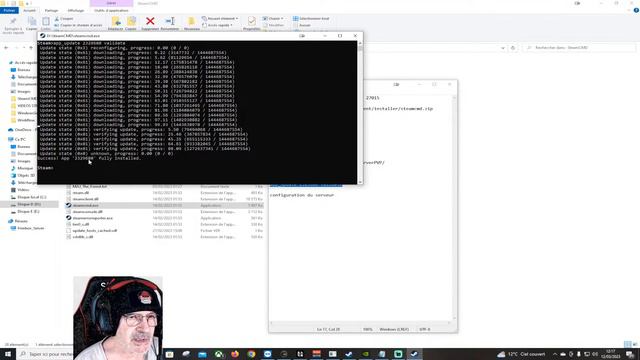Open Chrome from taskbar

pyautogui.click(x=251, y=354)
